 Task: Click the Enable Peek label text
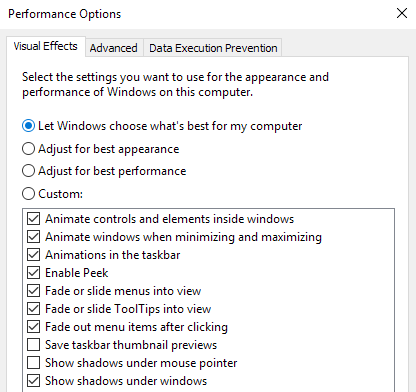click(77, 273)
